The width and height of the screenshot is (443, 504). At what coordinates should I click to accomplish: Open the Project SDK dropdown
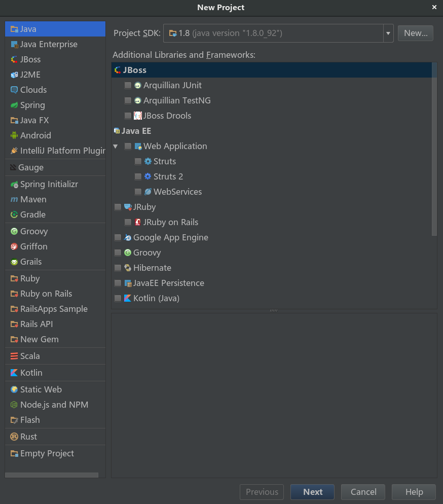388,33
